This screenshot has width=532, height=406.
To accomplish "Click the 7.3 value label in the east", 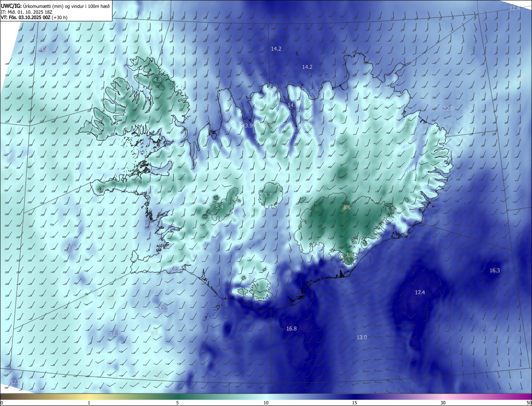I will [407, 129].
